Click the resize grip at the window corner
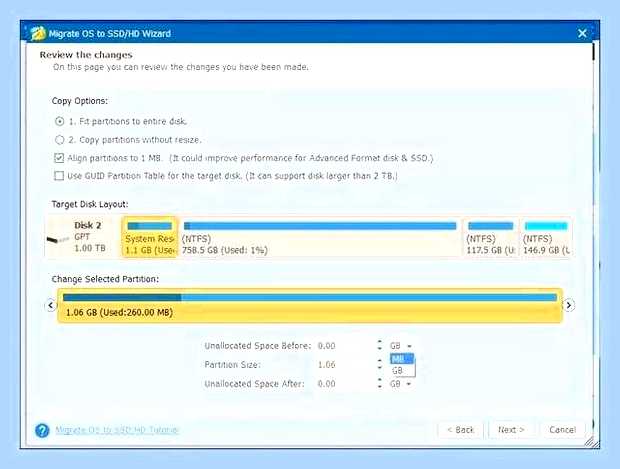 592,442
